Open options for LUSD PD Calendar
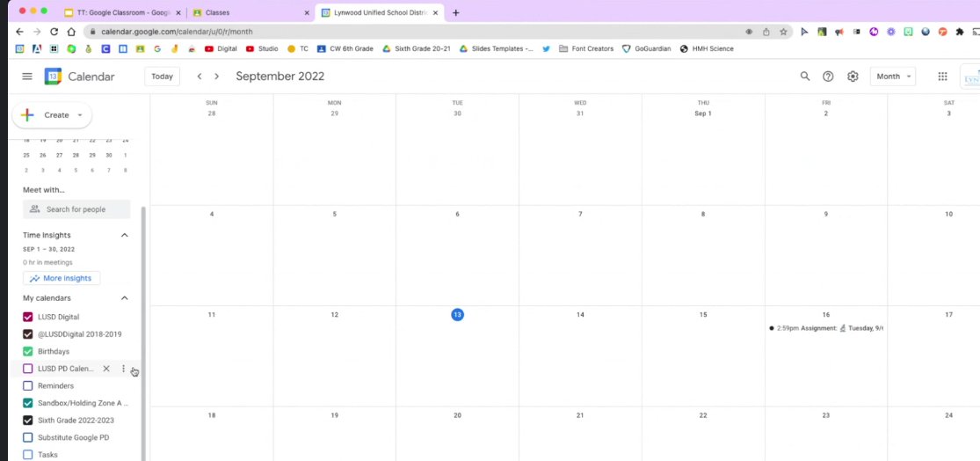The width and height of the screenshot is (980, 461). (123, 369)
